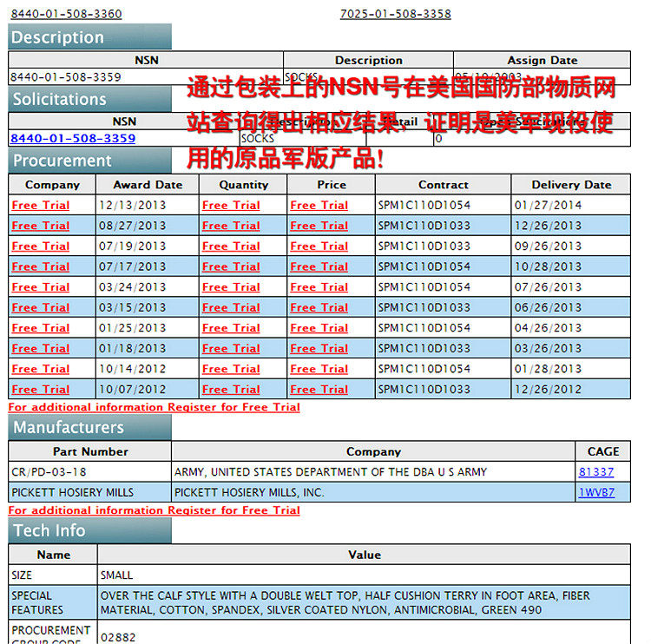Click the Assign Date column header

tap(542, 60)
